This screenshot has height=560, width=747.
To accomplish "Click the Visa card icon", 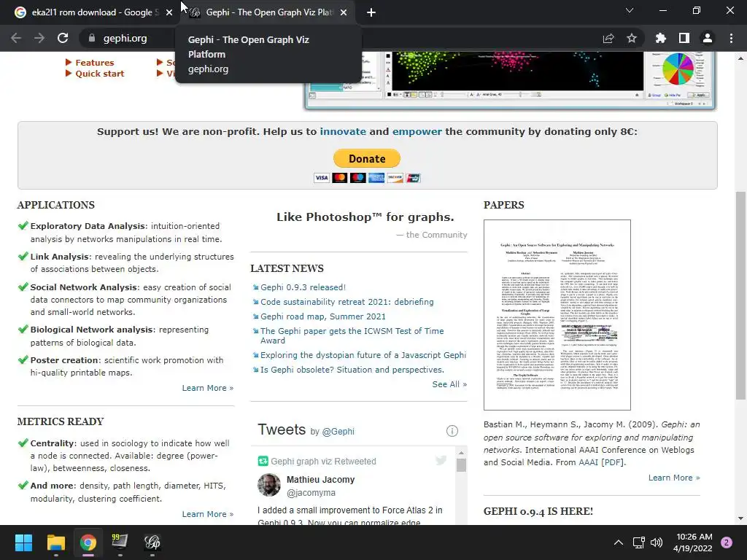I will [x=322, y=178].
